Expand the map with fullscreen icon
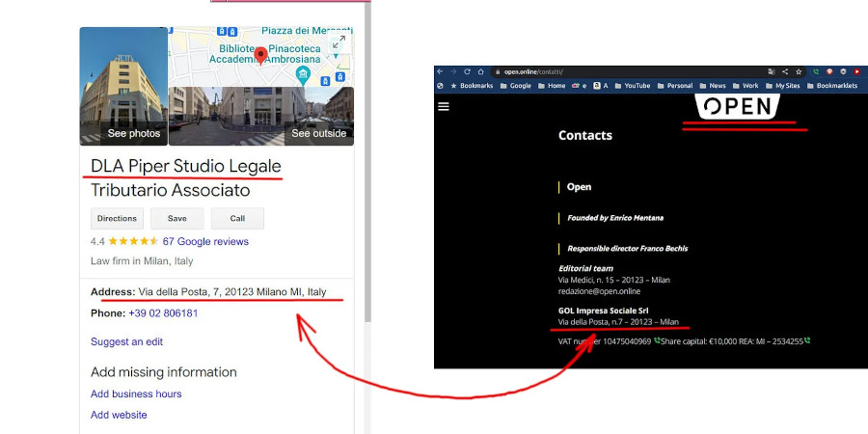868x434 pixels. (x=339, y=41)
